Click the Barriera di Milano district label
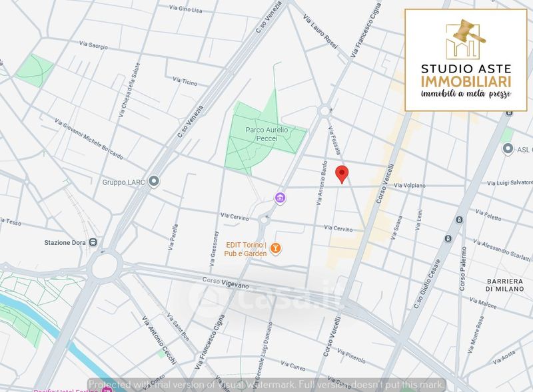 pyautogui.click(x=508, y=284)
